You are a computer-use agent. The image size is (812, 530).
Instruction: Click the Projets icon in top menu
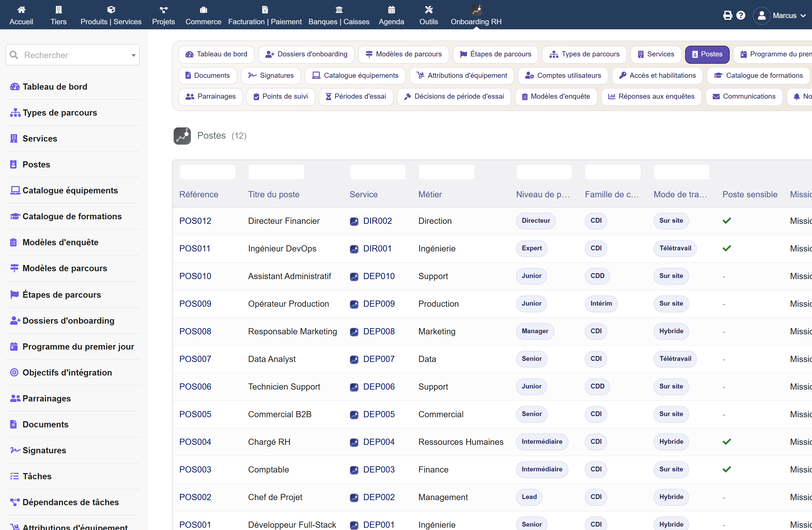(164, 10)
